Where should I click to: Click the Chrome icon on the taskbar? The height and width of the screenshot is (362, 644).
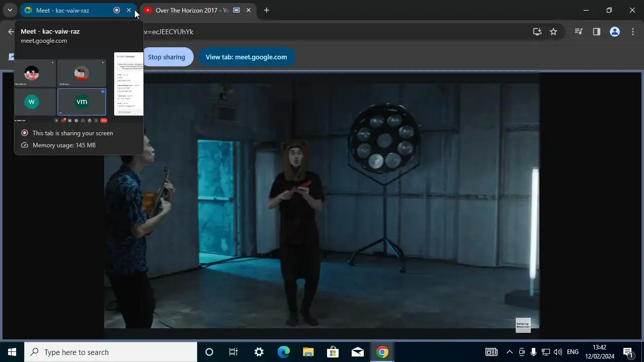pos(382,352)
